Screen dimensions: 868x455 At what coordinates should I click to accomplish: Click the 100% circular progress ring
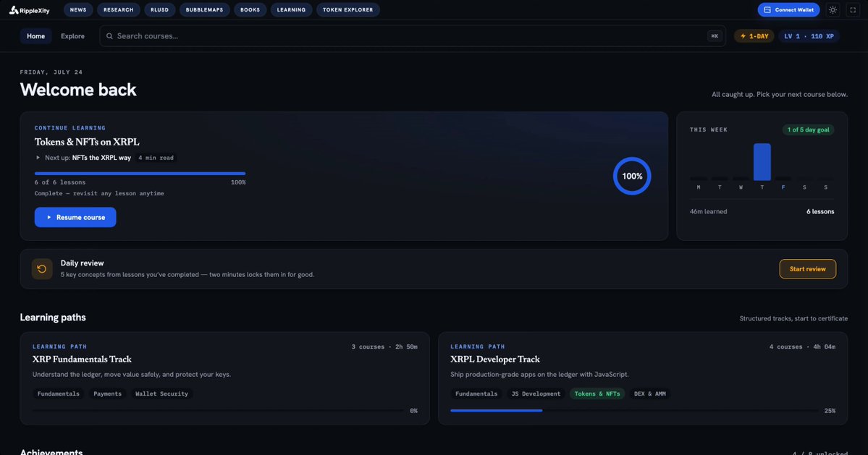coord(631,176)
